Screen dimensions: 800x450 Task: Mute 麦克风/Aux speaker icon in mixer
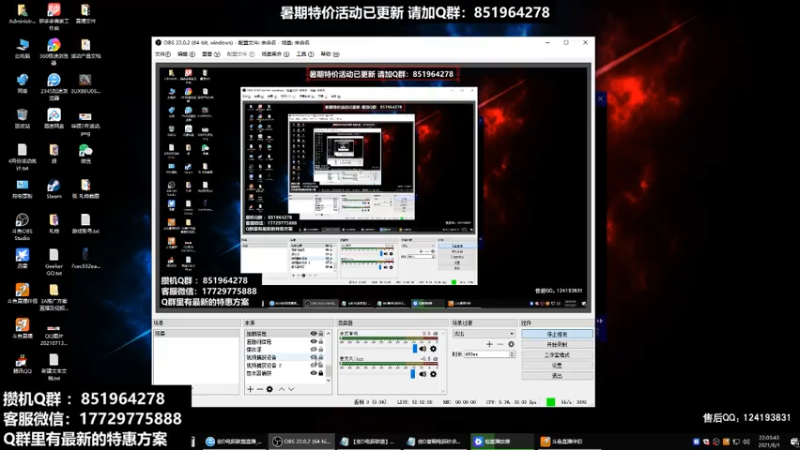point(423,374)
